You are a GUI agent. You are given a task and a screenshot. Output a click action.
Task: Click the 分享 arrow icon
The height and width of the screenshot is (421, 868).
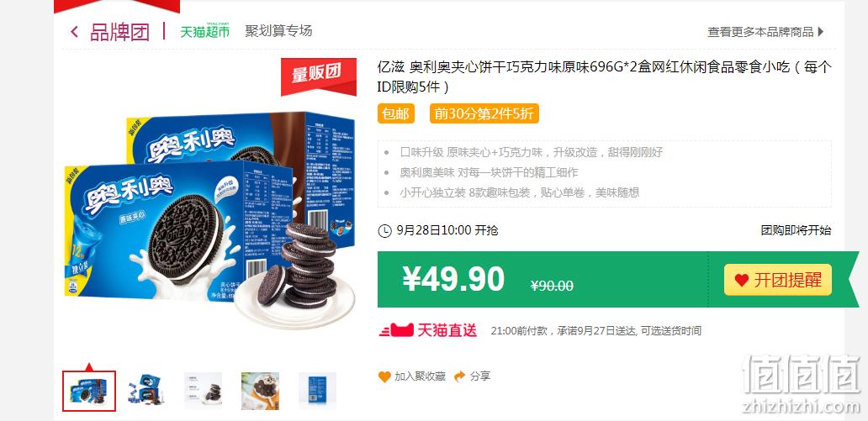click(459, 376)
